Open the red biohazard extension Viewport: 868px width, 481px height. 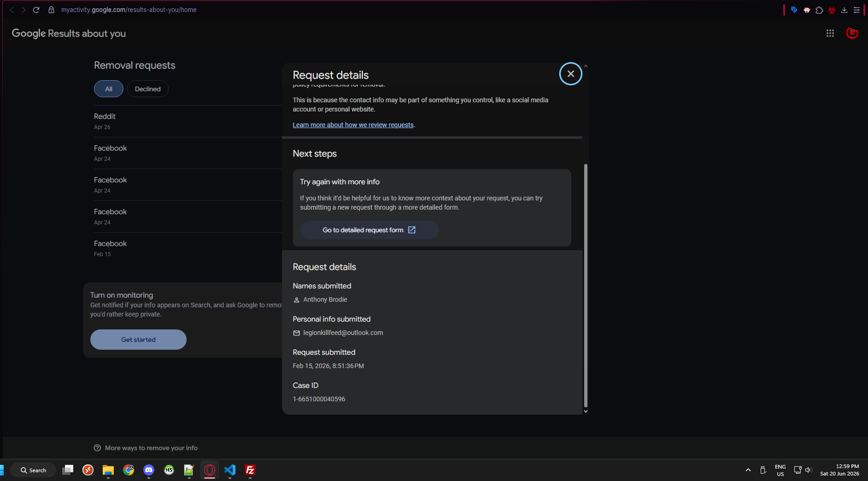832,10
